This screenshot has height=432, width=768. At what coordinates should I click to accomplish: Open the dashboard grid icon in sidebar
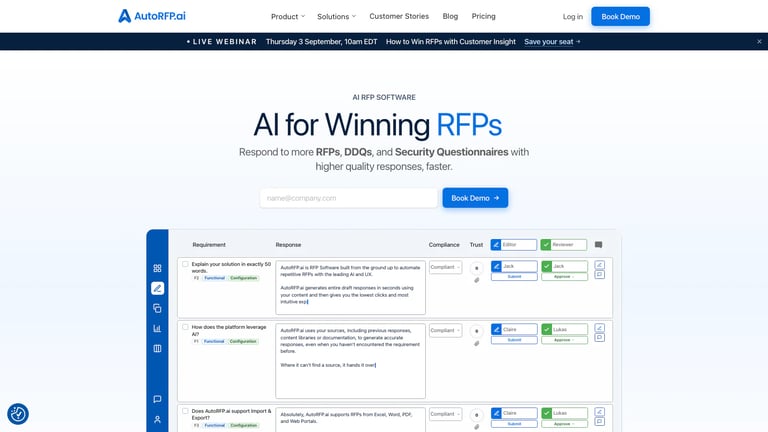pyautogui.click(x=157, y=268)
